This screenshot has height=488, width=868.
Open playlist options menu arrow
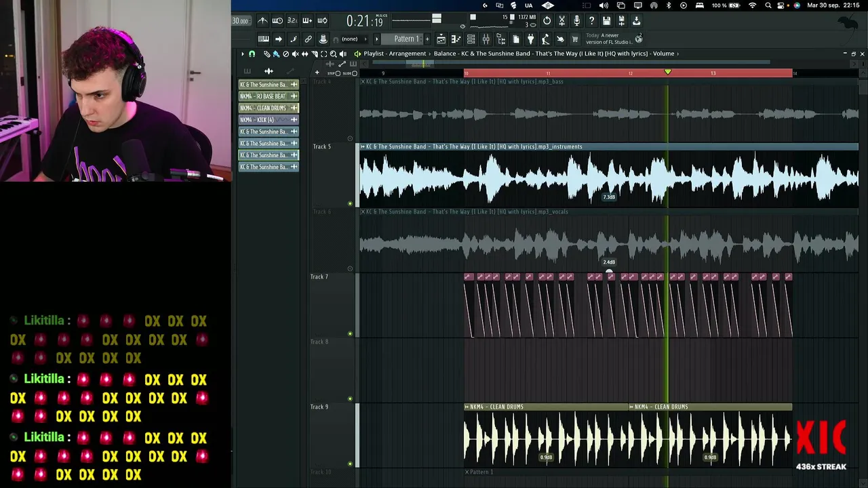(243, 54)
